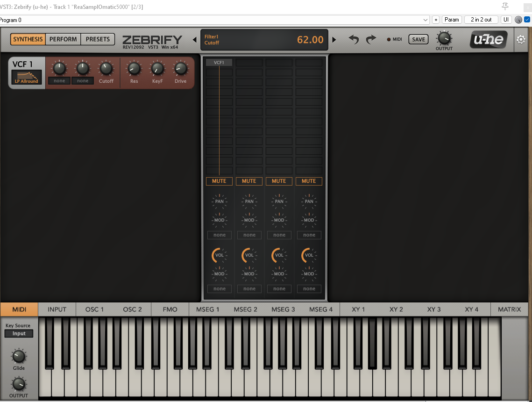This screenshot has width=532, height=402.
Task: Open the FMO tab
Action: pyautogui.click(x=170, y=309)
